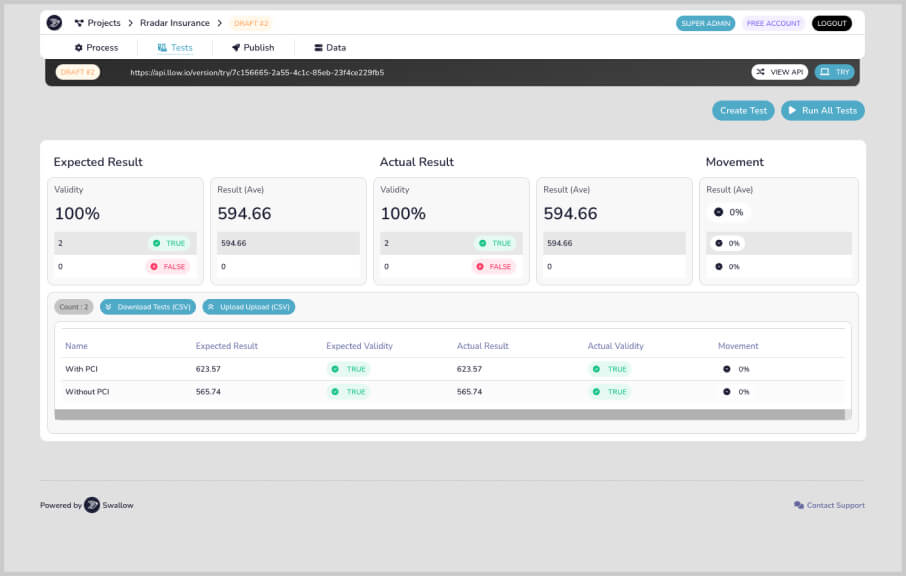Switch to the Publish tab

[x=253, y=47]
